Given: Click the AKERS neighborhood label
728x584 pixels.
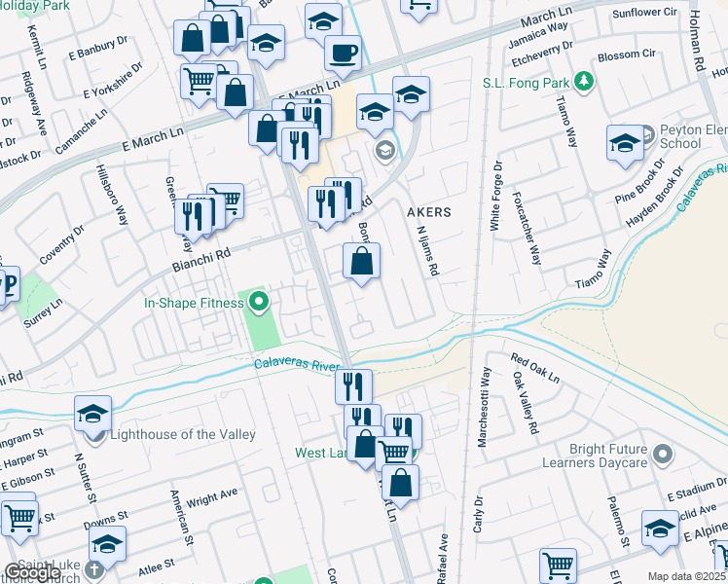Looking at the screenshot, I should click(x=429, y=212).
